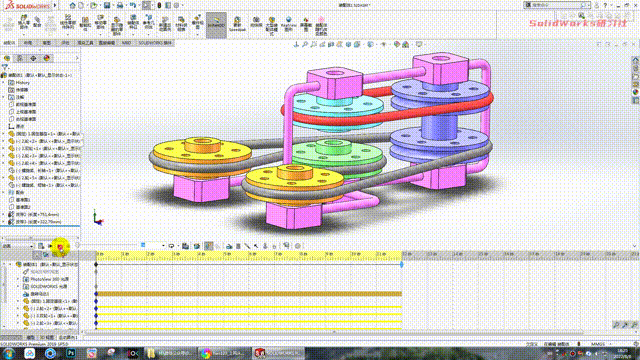Toggle Autokey in the motion toolbar
This screenshot has height=360, width=640.
tap(209, 246)
